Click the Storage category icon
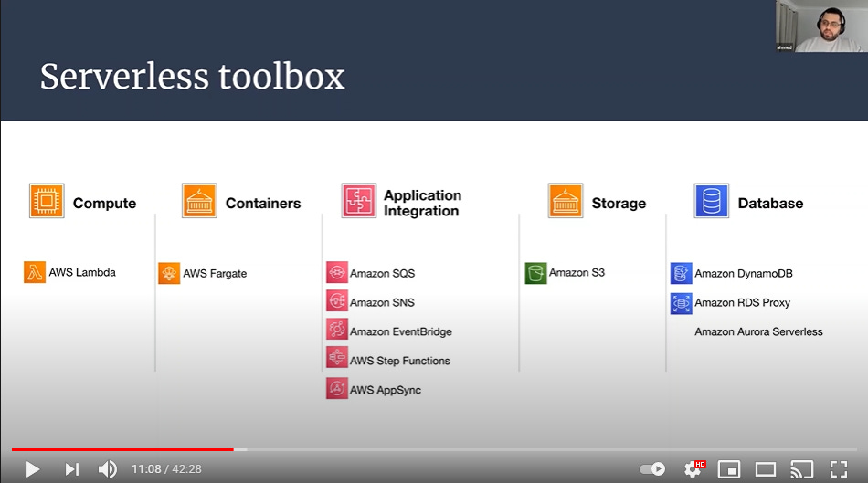 click(x=566, y=200)
